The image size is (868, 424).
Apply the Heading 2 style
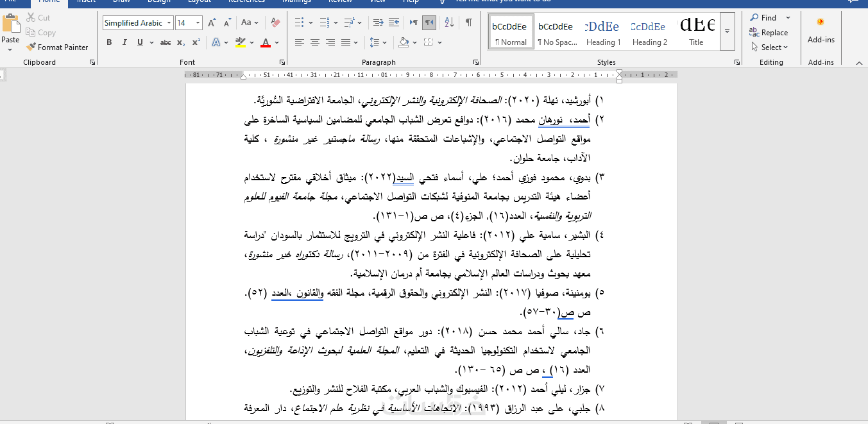[649, 31]
